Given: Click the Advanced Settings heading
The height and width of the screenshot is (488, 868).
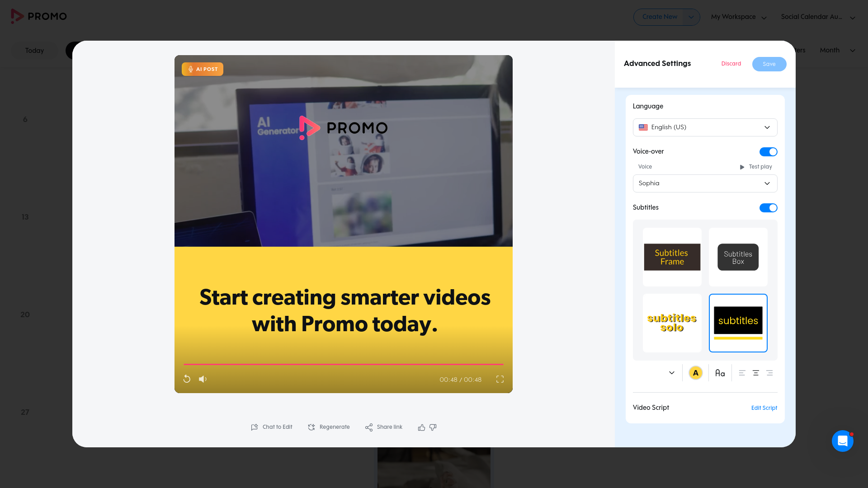Looking at the screenshot, I should (x=657, y=64).
